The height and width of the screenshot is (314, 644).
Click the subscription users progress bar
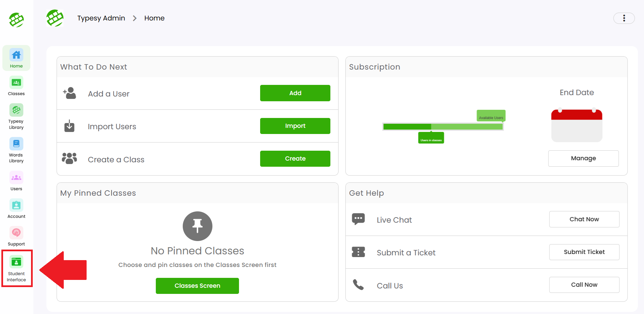coord(443,127)
